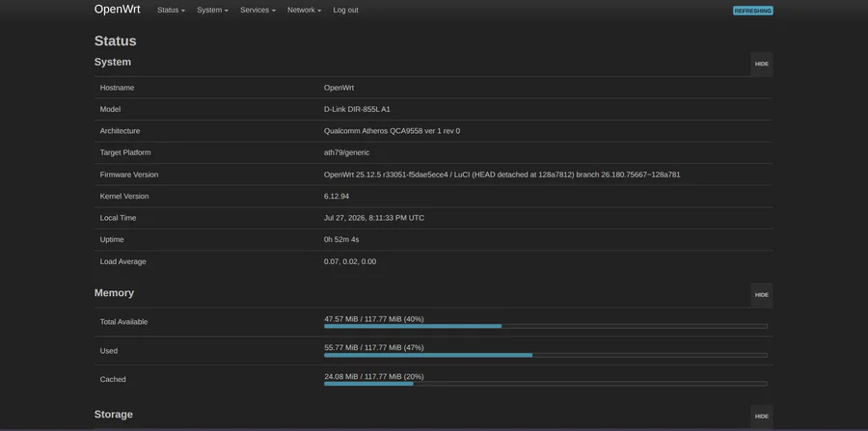Screen dimensions: 868x431
Task: Select the model value D-Link DIR-855L A1
Action: pyautogui.click(x=357, y=109)
